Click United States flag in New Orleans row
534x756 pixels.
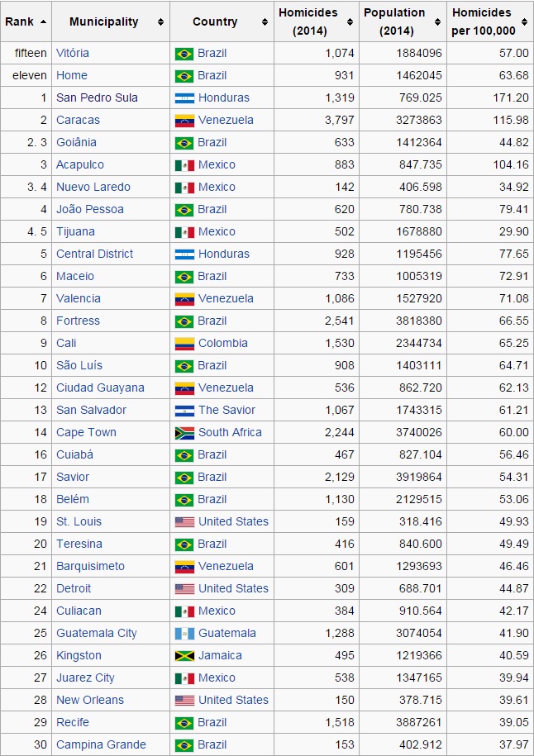tap(185, 701)
